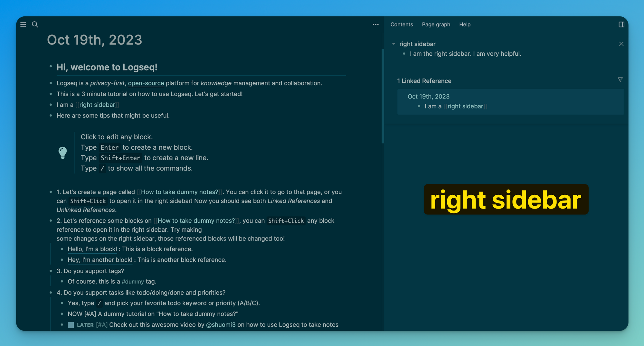Click bullet of 'I am a right sidebar' journal block
Image resolution: width=644 pixels, height=346 pixels.
(51, 105)
